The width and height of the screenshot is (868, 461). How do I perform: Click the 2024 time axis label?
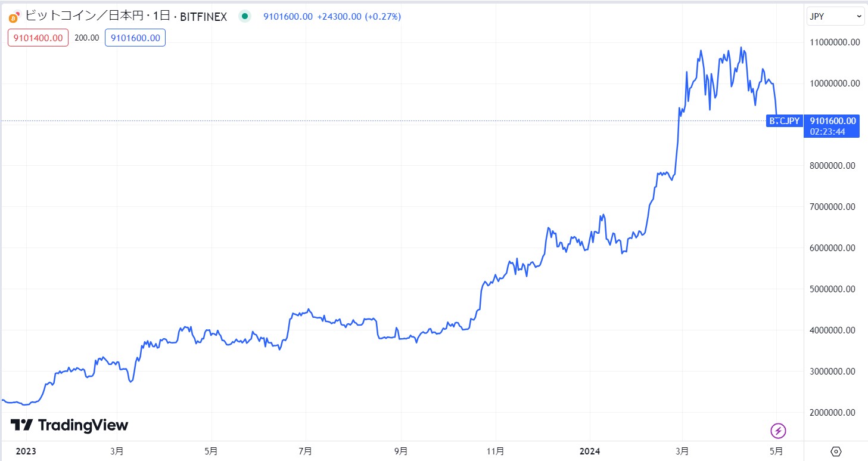coord(589,451)
